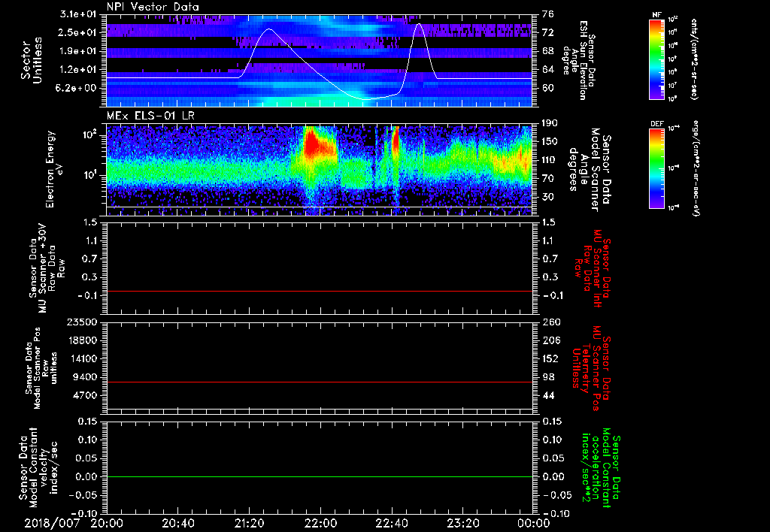Click the 1.9e+01 sector tick label

click(78, 51)
